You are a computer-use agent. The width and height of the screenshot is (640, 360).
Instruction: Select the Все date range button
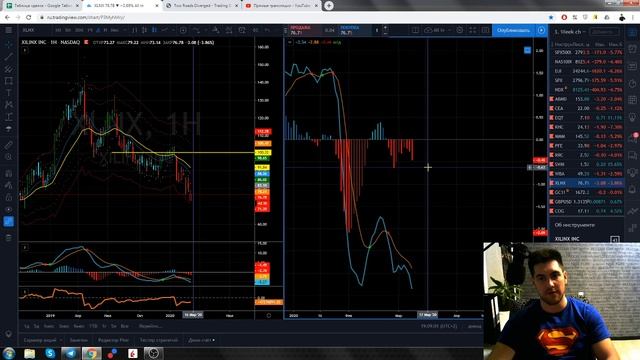(124, 326)
